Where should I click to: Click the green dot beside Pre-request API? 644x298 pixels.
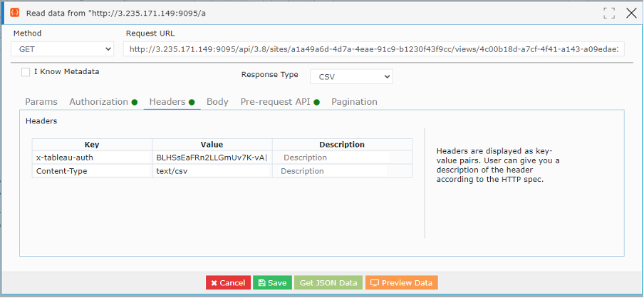[x=317, y=103]
